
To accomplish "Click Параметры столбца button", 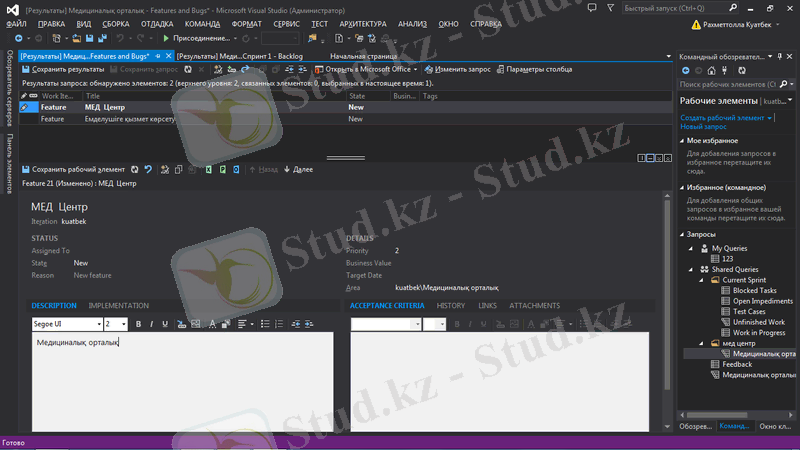I will coord(534,69).
